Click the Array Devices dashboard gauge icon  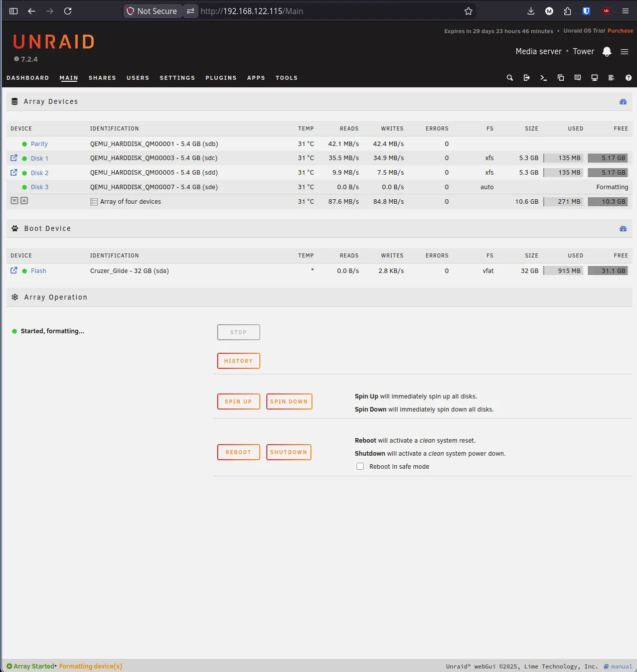click(x=623, y=101)
